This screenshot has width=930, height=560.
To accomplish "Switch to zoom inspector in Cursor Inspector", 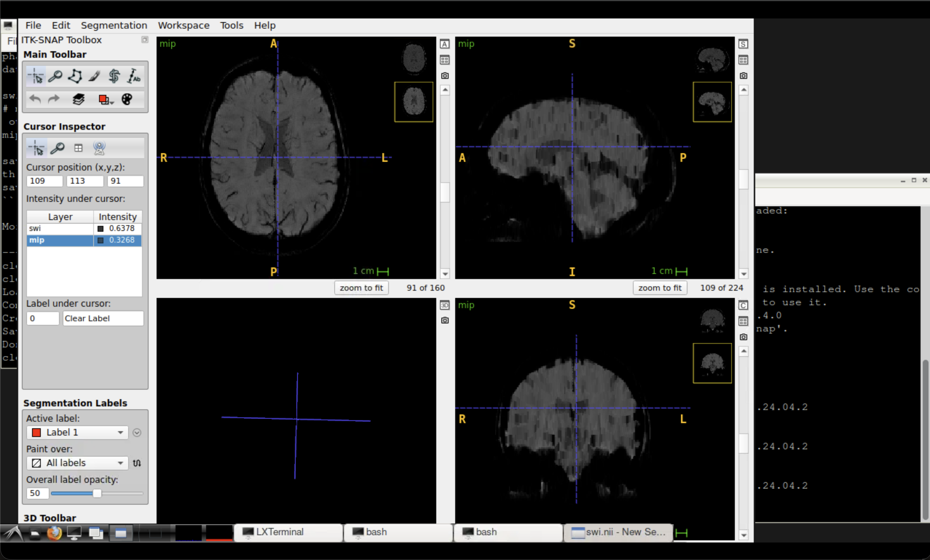I will coord(57,148).
